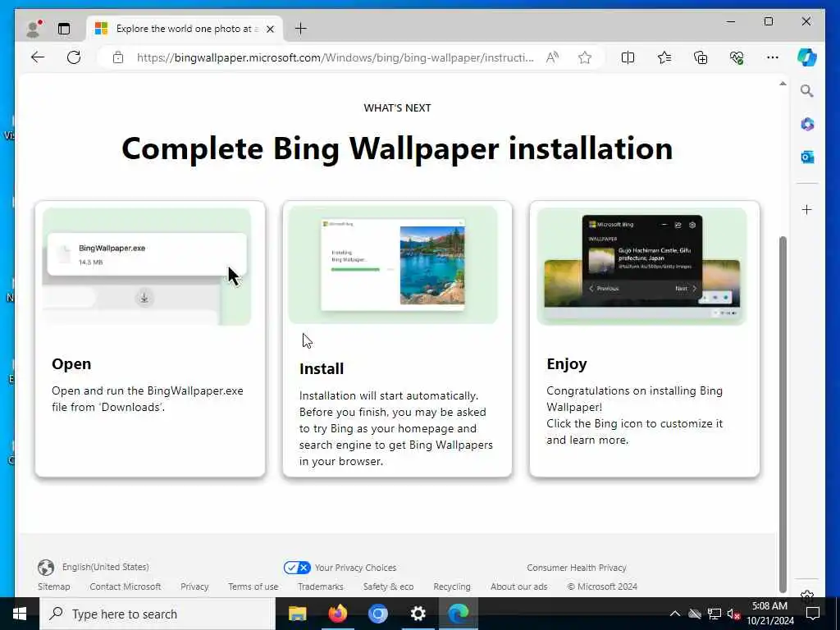Click the Enjoy card's wallpaper preview image
The width and height of the screenshot is (840, 630).
tap(641, 267)
